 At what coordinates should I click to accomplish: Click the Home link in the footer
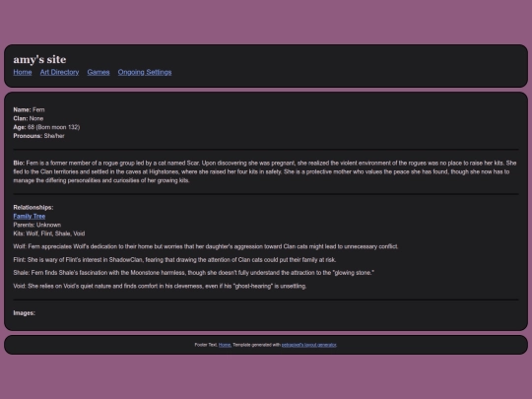(225, 345)
